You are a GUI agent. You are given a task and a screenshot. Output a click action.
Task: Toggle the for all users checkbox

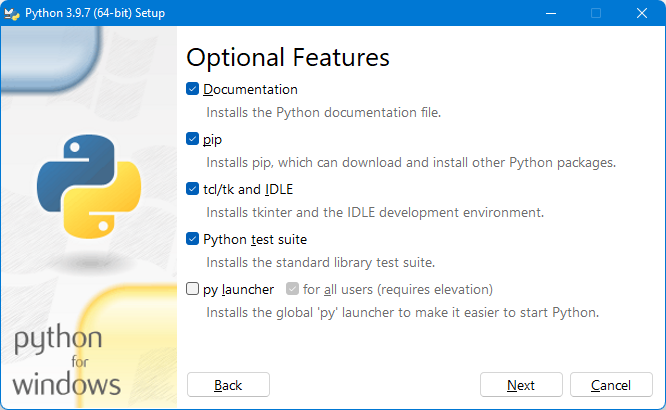292,289
